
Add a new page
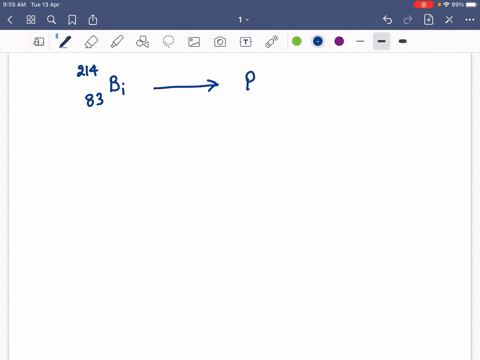tap(428, 20)
